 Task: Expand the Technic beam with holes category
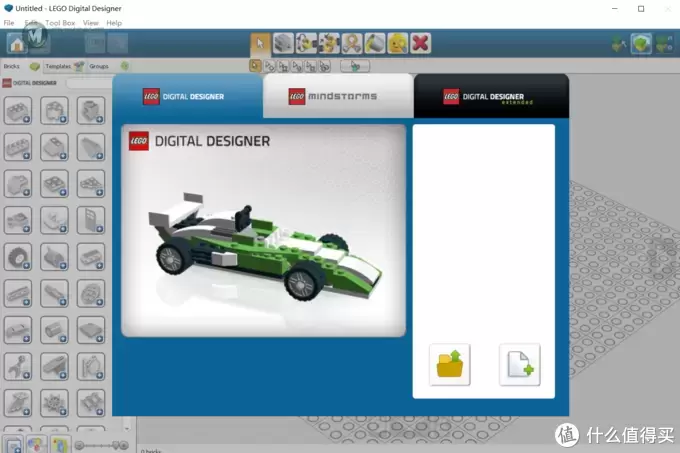pyautogui.click(x=18, y=293)
